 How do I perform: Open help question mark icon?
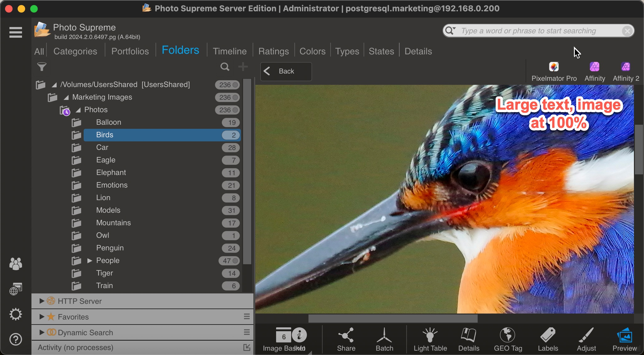[x=15, y=339]
